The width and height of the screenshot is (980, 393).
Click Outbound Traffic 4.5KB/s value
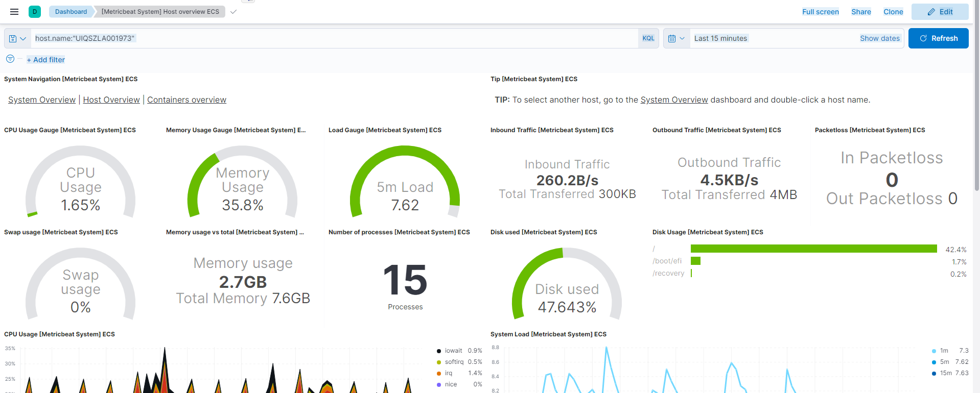[729, 180]
